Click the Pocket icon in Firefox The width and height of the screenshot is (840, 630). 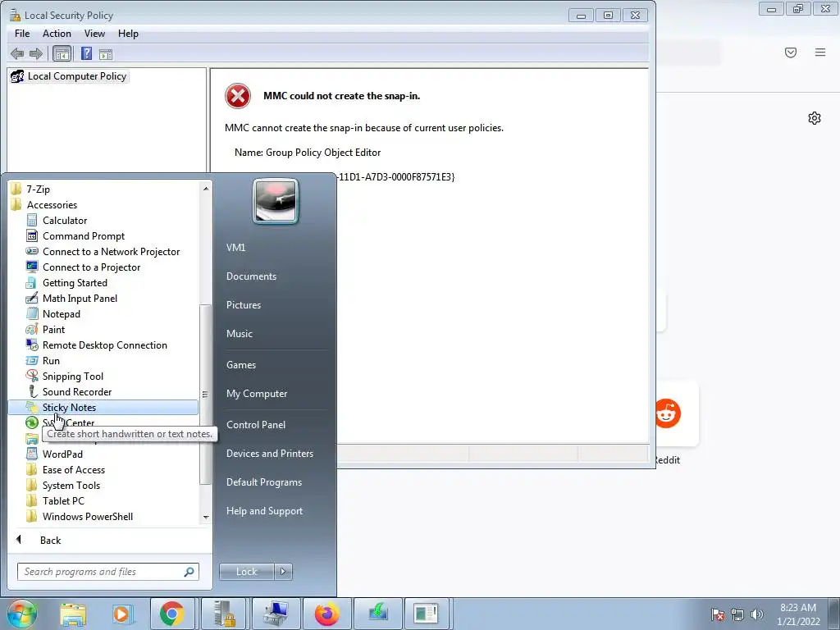pyautogui.click(x=791, y=52)
